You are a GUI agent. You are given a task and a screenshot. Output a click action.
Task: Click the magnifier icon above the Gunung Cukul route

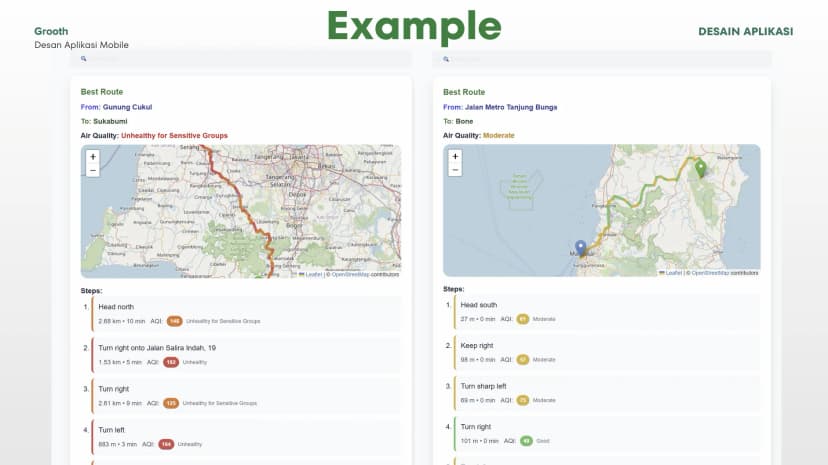click(x=83, y=59)
